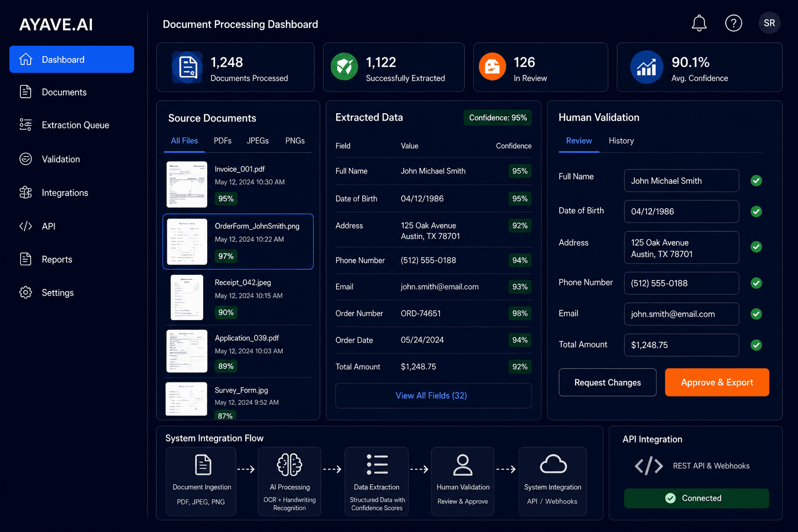Click the Data Extraction list icon
The height and width of the screenshot is (532, 798).
(x=377, y=464)
